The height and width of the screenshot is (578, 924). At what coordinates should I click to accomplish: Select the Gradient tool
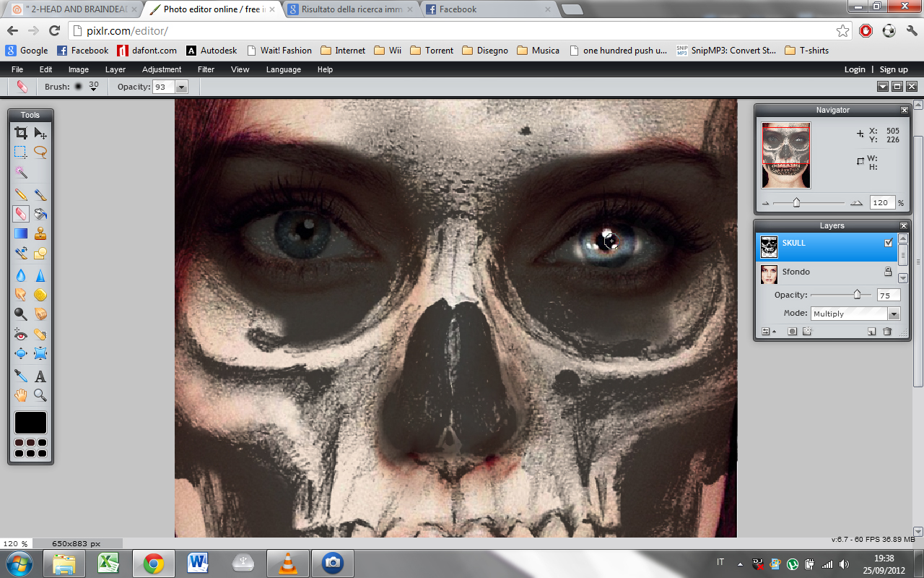click(21, 233)
